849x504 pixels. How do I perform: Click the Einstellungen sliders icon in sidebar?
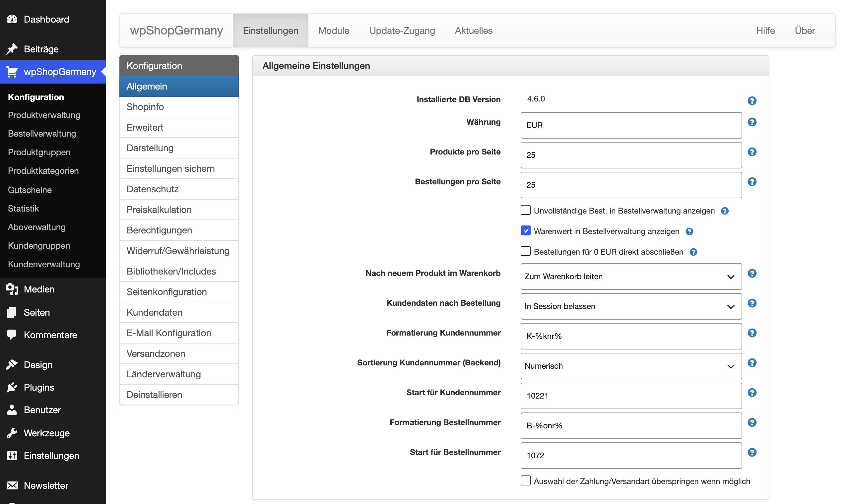12,456
